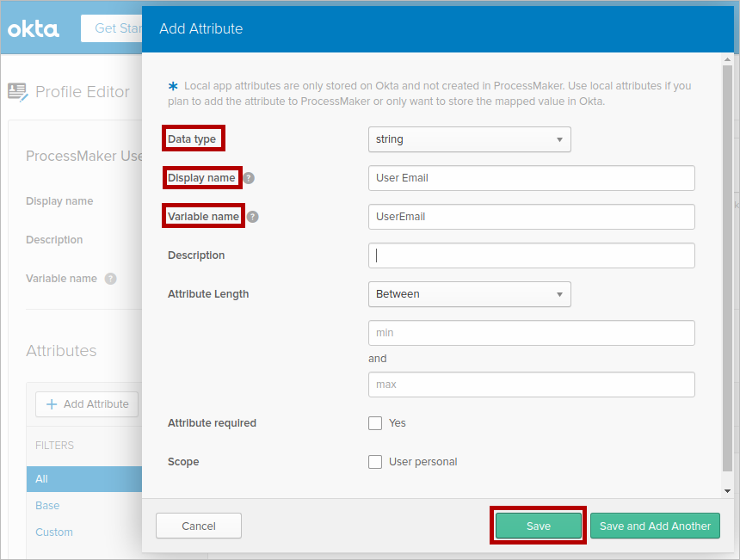
Task: Click the min length input field
Action: 531,333
